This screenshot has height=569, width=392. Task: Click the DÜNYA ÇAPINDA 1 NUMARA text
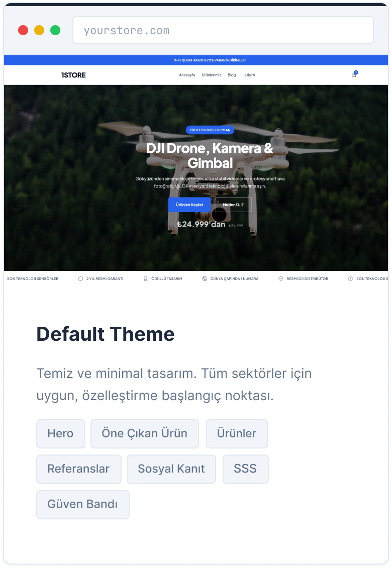tap(234, 278)
